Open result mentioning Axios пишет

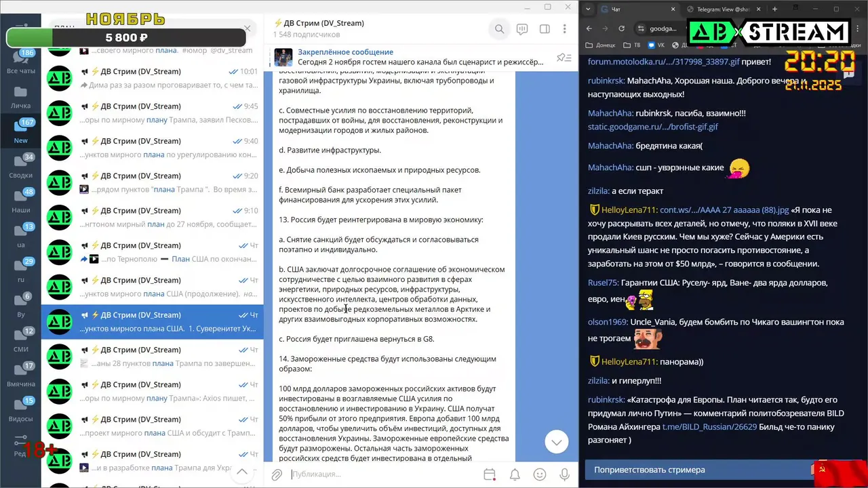pos(153,392)
